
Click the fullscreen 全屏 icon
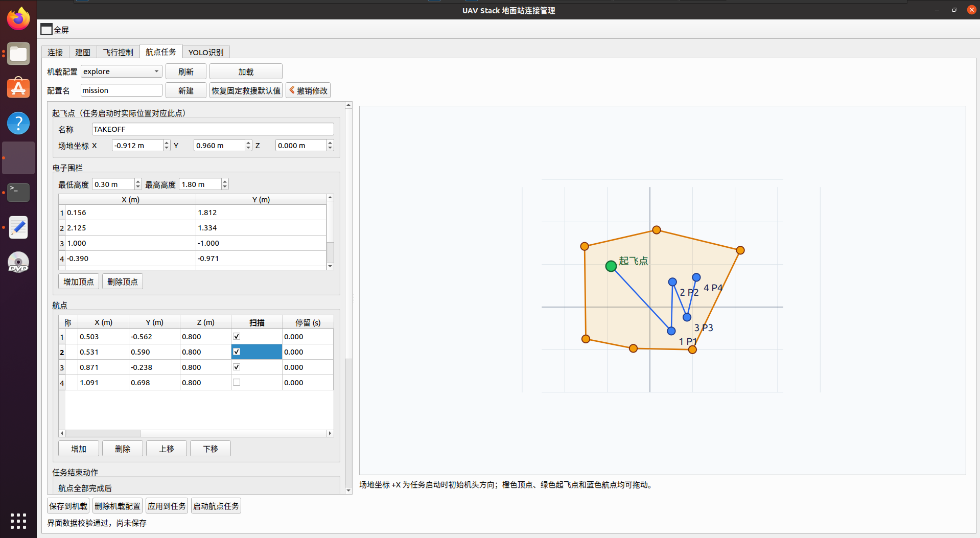point(46,30)
